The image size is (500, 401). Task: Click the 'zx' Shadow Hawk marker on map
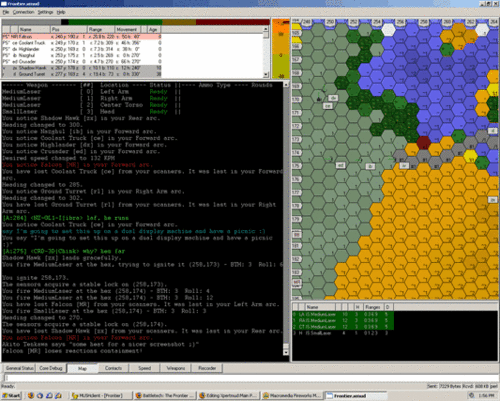(493, 199)
